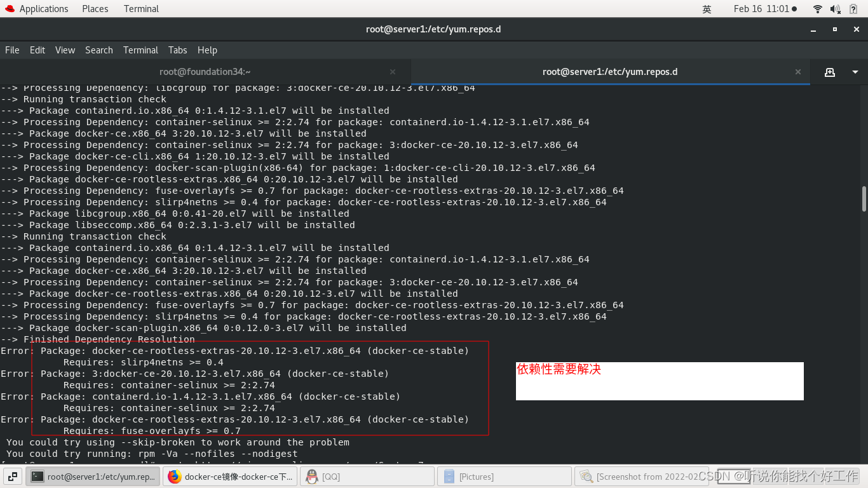
Task: Open the [Pictures] taskbar item
Action: (505, 477)
